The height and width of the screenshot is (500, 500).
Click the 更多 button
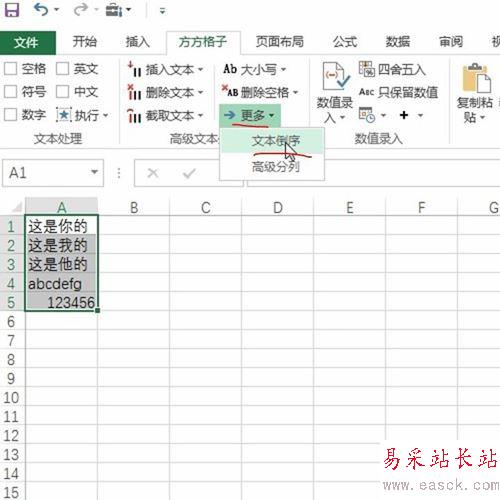coord(250,115)
